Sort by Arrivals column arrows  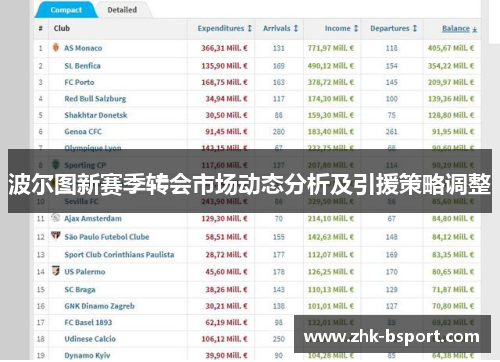296,28
